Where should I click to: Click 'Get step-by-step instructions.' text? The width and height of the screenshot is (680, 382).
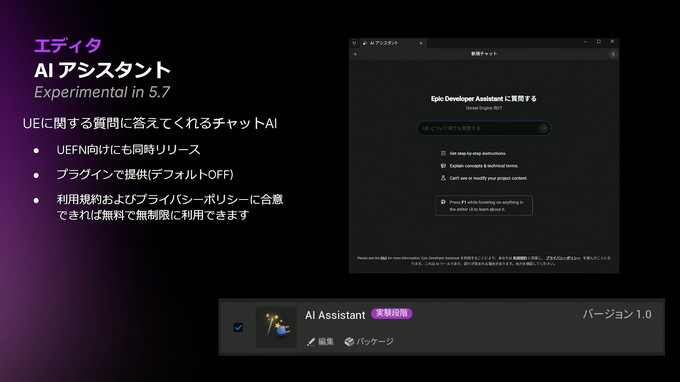tap(477, 153)
